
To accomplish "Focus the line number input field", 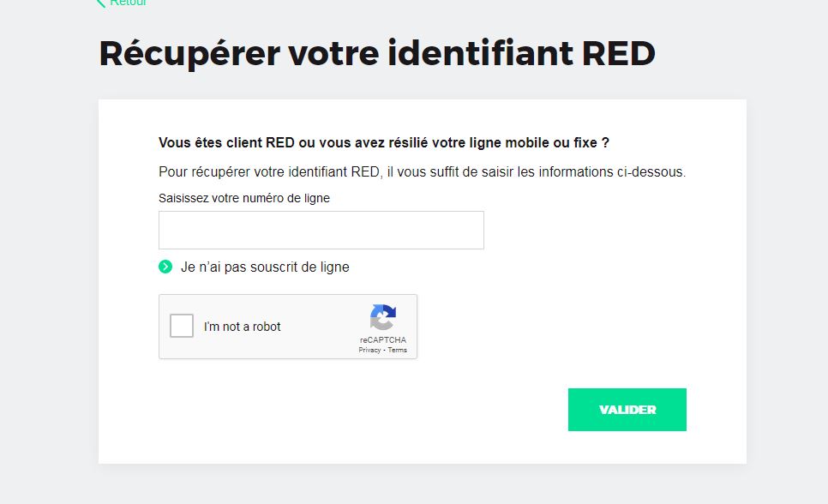I will point(321,231).
